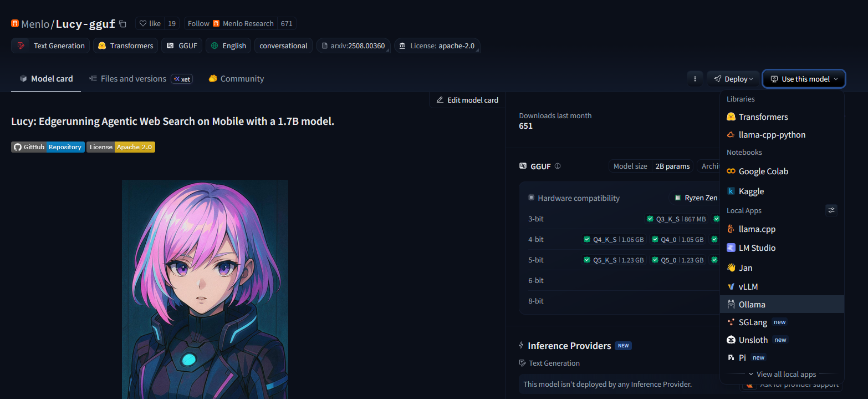
Task: Click the Lucy anime character image
Action: click(205, 289)
